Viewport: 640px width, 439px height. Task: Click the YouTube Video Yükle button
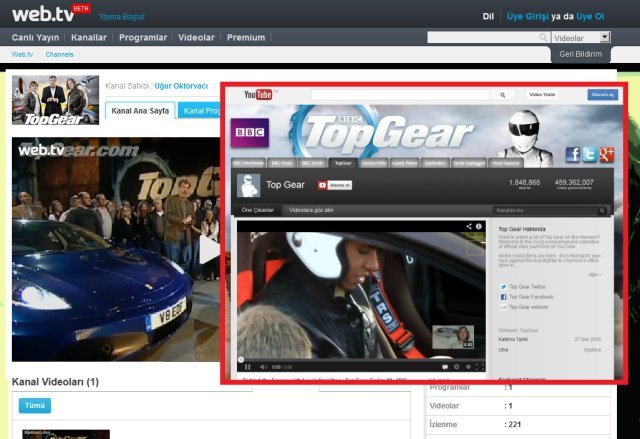tap(542, 95)
